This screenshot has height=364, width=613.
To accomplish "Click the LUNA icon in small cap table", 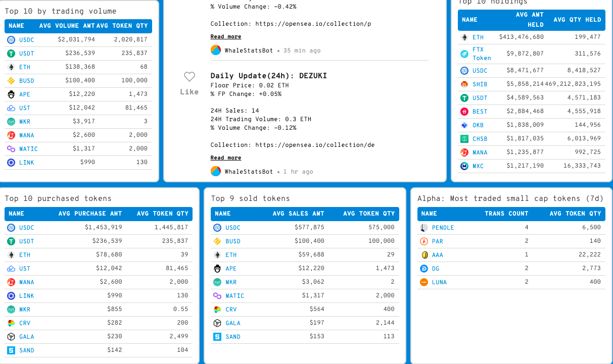I will [x=424, y=282].
